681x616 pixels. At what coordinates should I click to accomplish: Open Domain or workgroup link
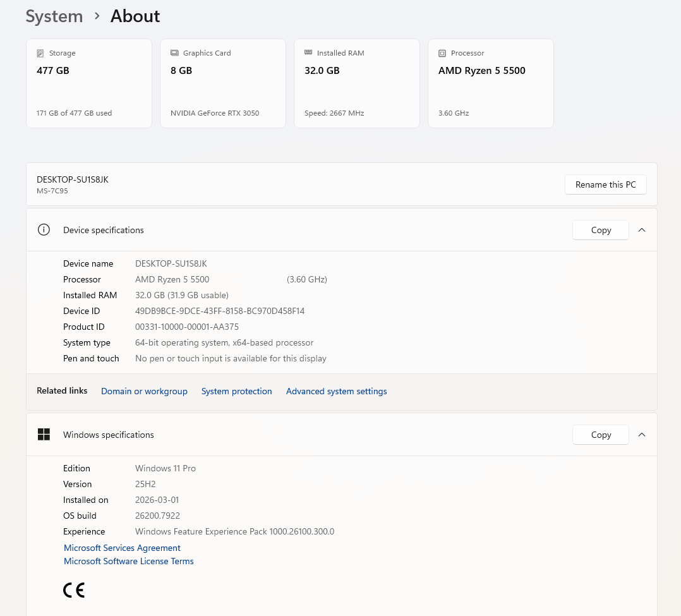click(144, 392)
